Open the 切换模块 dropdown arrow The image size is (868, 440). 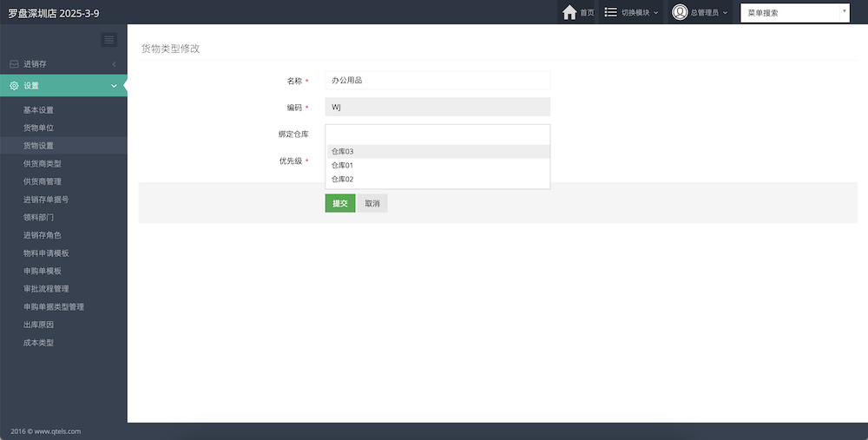click(656, 13)
